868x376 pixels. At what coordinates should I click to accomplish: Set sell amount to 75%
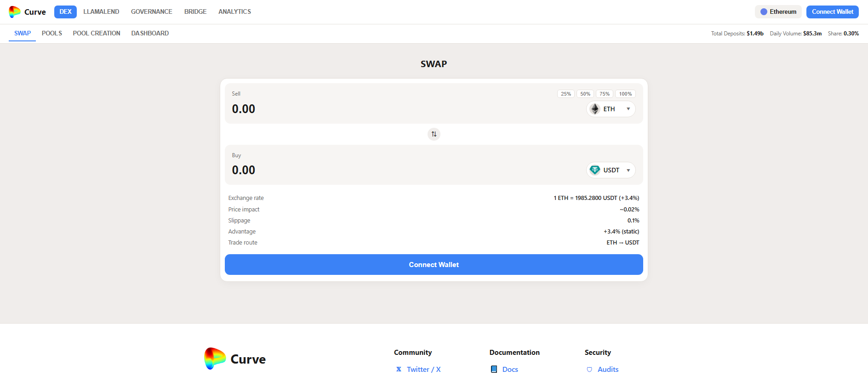click(x=604, y=94)
